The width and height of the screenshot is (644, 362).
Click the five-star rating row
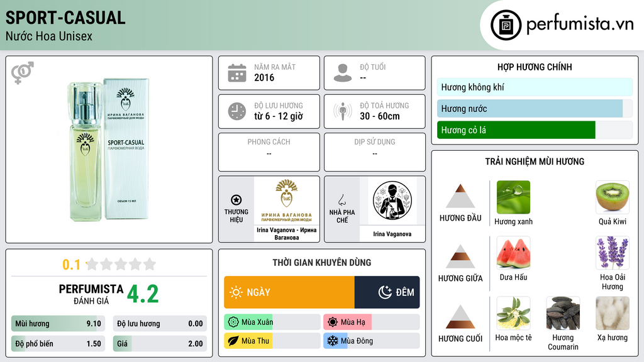point(121,264)
